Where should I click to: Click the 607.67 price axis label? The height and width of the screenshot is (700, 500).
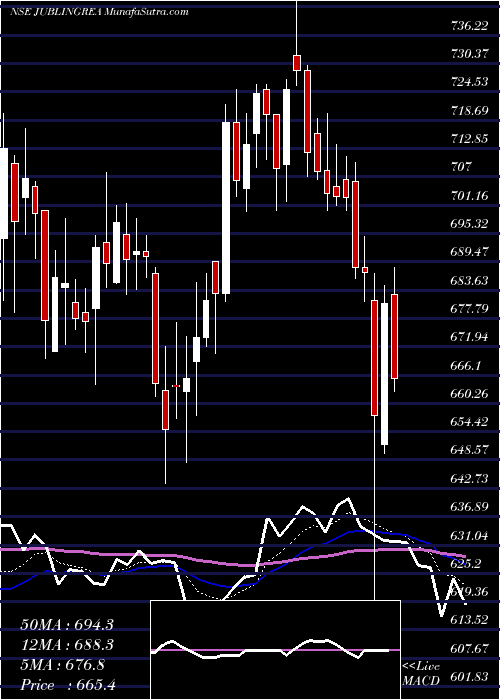469,648
